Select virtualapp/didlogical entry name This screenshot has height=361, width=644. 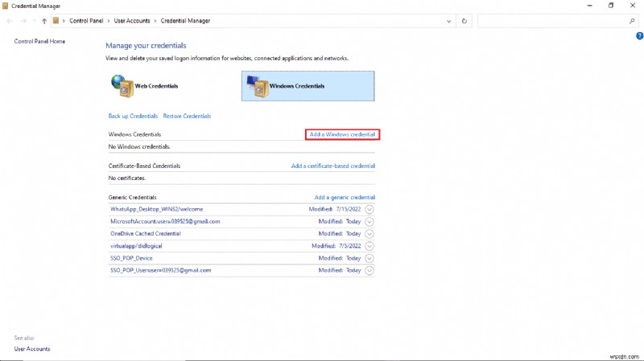[x=136, y=246]
